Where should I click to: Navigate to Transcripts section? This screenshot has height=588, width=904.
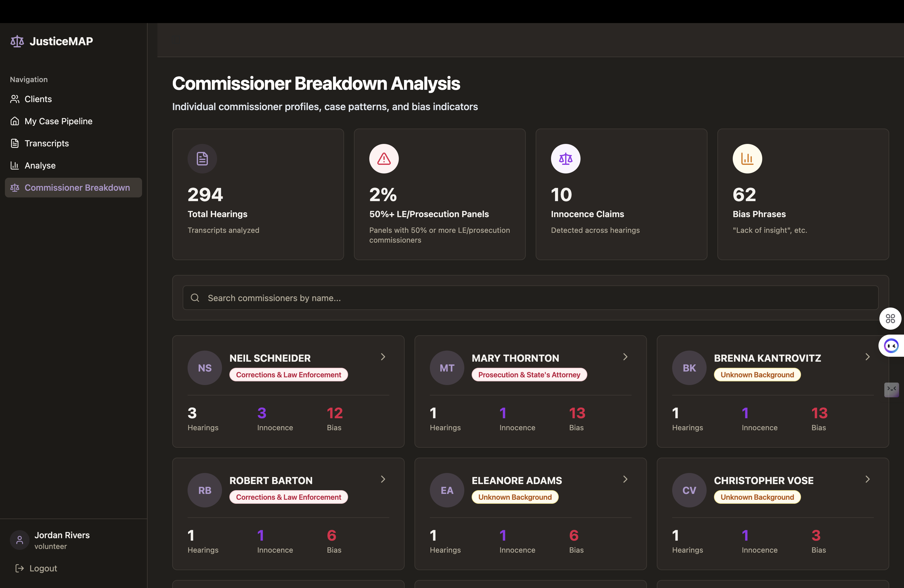click(x=47, y=143)
